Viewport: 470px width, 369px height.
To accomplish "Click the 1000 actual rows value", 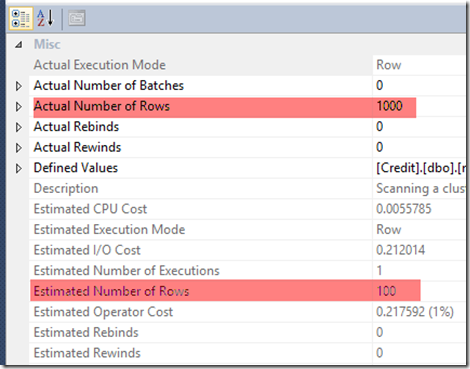I will tap(389, 106).
